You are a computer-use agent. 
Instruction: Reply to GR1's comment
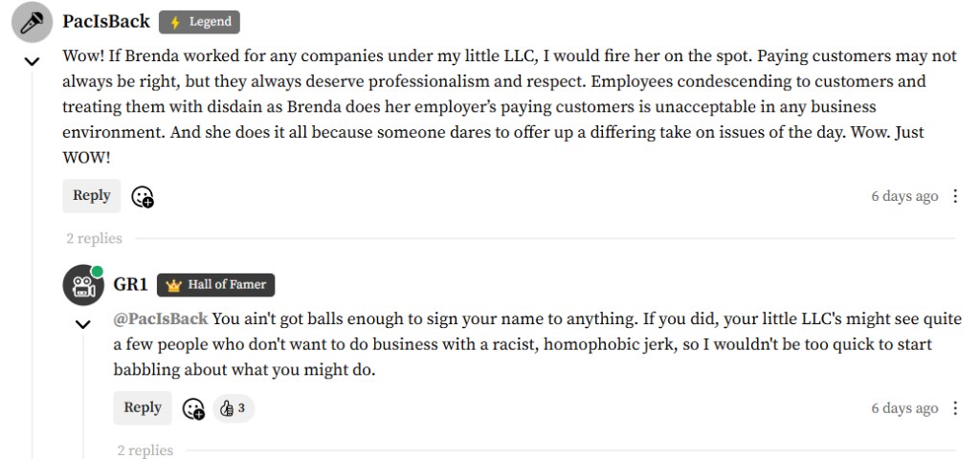coord(143,407)
